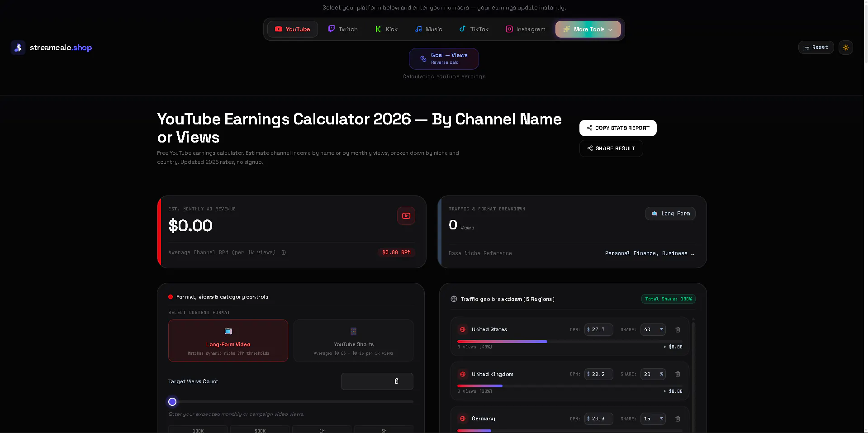The width and height of the screenshot is (868, 433).
Task: Click the info icon next to Average Channel RPM
Action: 283,252
